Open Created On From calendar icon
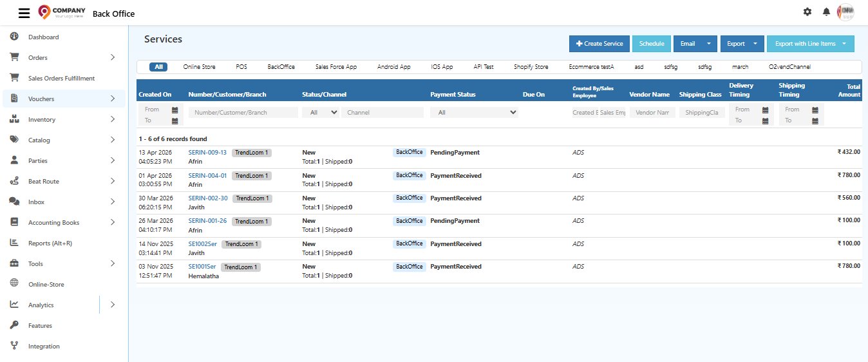The height and width of the screenshot is (362, 868). [175, 110]
